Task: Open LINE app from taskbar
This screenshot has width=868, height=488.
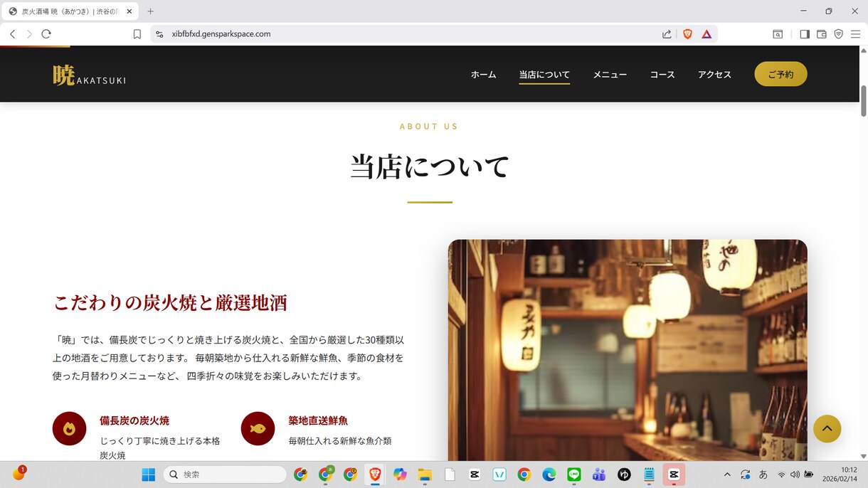Action: pos(574,474)
